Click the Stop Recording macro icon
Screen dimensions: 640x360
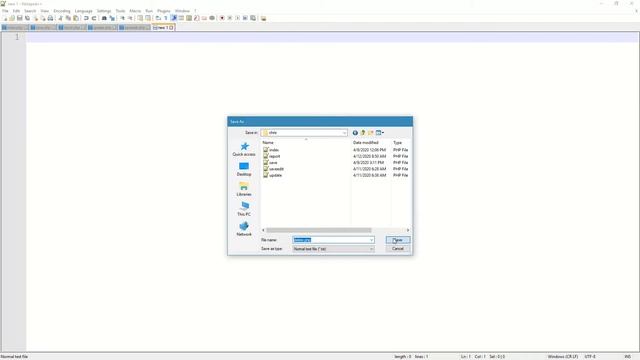[x=230, y=18]
